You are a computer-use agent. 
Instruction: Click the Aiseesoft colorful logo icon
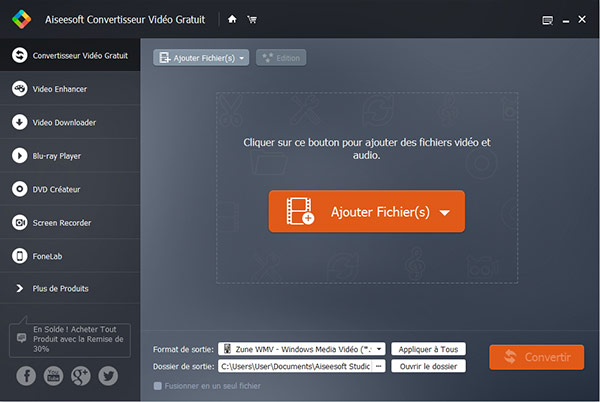coord(21,19)
